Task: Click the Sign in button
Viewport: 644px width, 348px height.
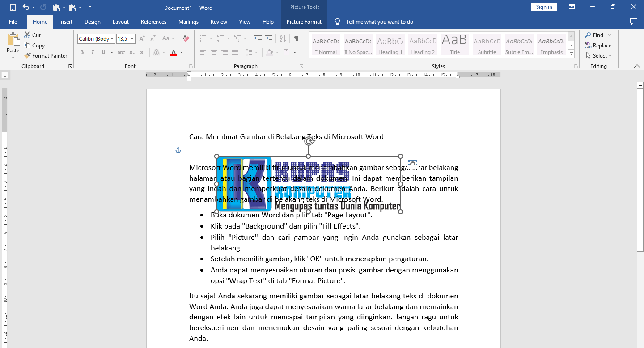Action: coord(544,7)
